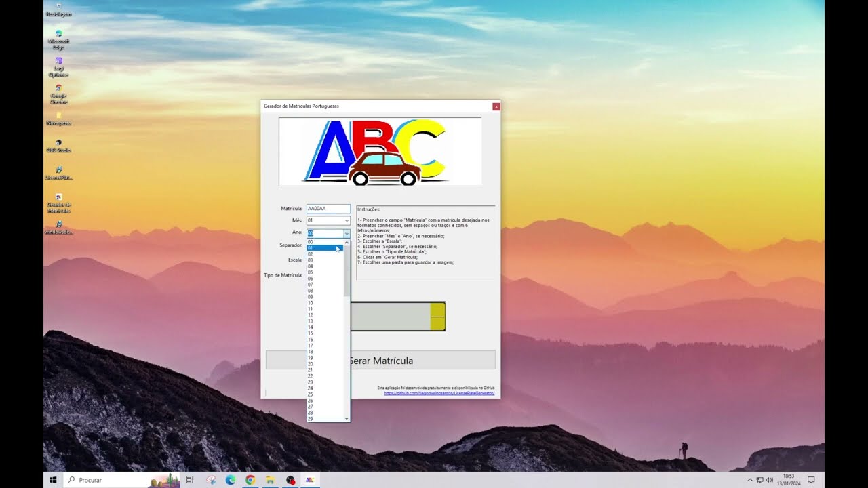Viewport: 868px width, 488px height.
Task: Select 07 in the Ano list
Action: coord(325,285)
